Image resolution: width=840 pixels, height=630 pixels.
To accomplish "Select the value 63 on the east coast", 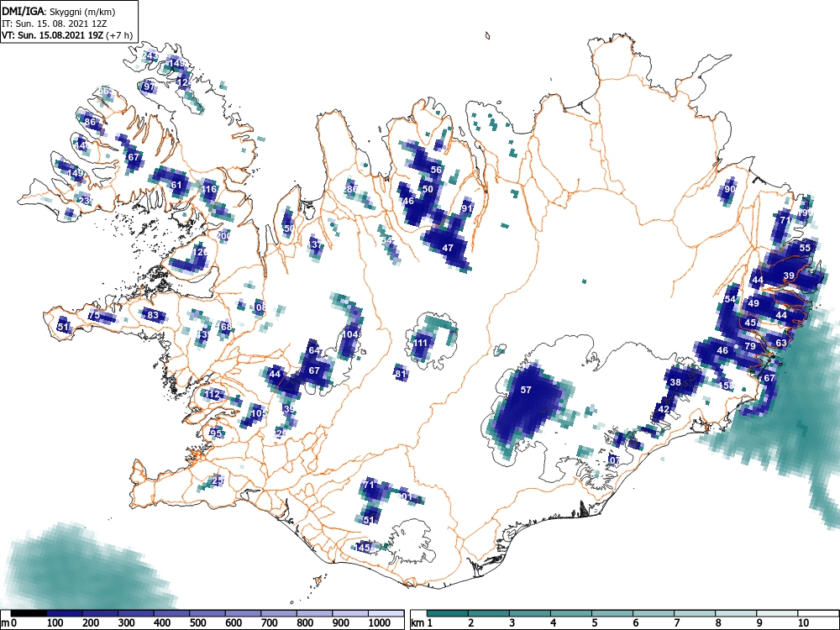I will 781,343.
